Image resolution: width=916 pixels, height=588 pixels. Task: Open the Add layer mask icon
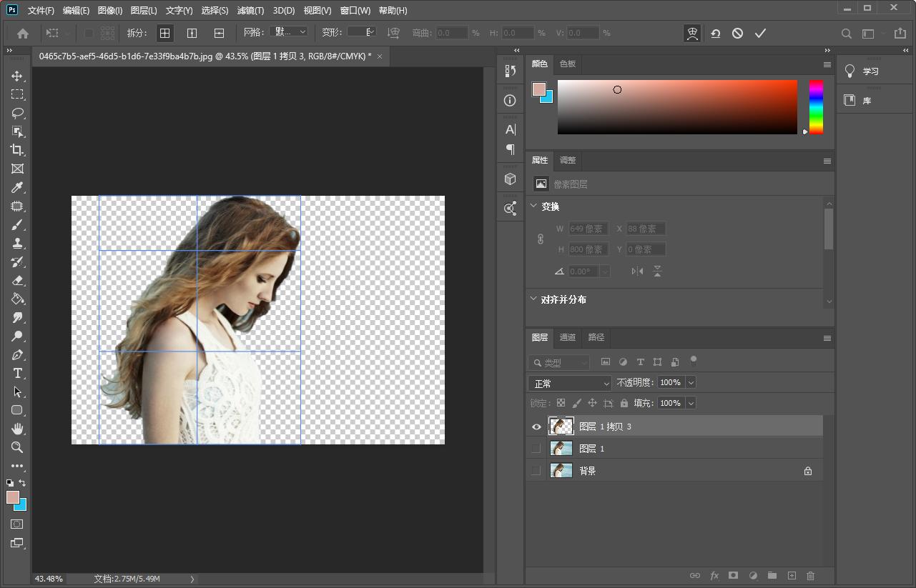pyautogui.click(x=733, y=575)
